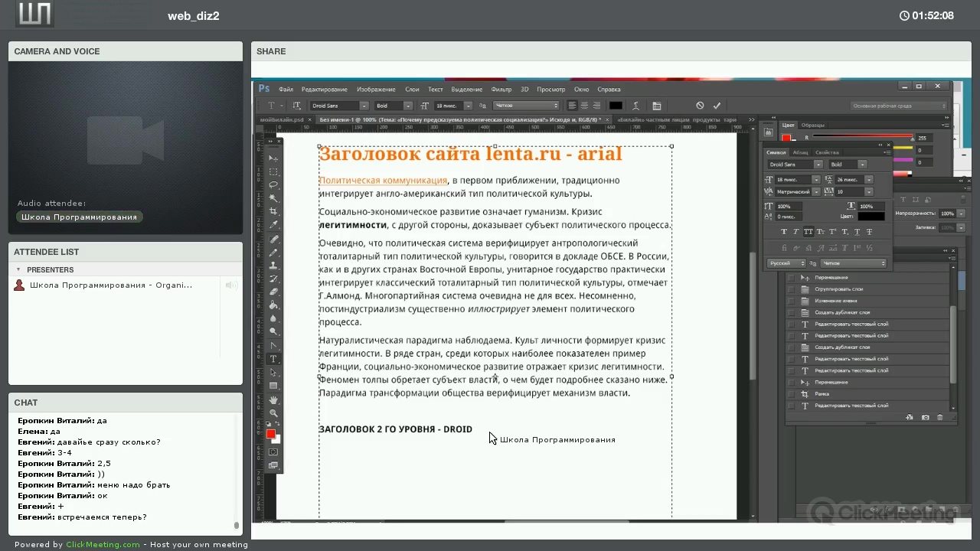
Task: Toggle Small Caps in Character panel
Action: pyautogui.click(x=821, y=232)
